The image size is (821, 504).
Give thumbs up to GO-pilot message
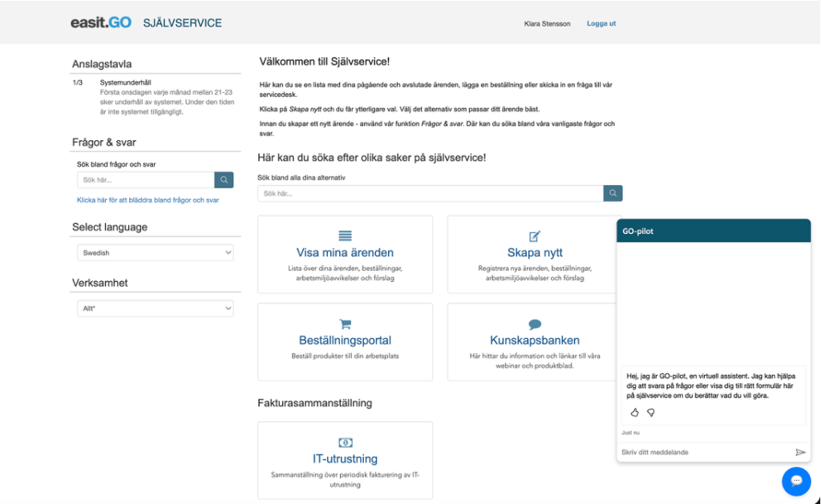click(634, 413)
